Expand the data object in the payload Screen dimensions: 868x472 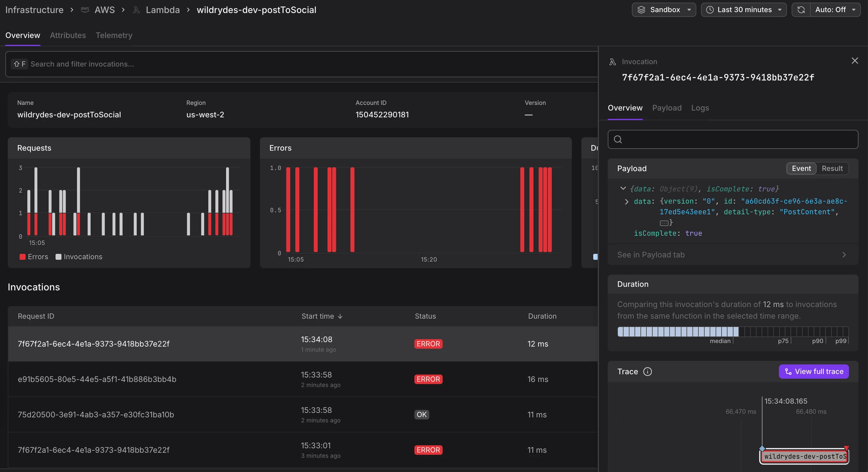(x=626, y=202)
